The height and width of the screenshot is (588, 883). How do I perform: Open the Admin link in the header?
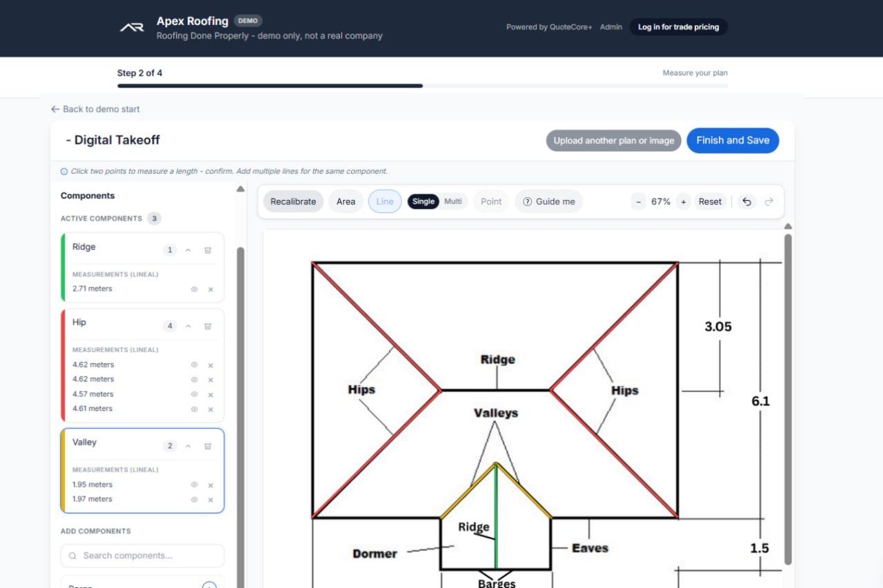pyautogui.click(x=611, y=27)
